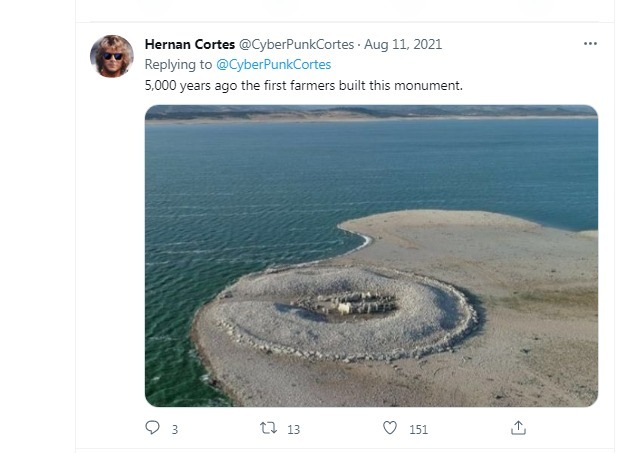
Task: Follow the blue Replying to @CyberPunkCortes mention
Action: (273, 64)
